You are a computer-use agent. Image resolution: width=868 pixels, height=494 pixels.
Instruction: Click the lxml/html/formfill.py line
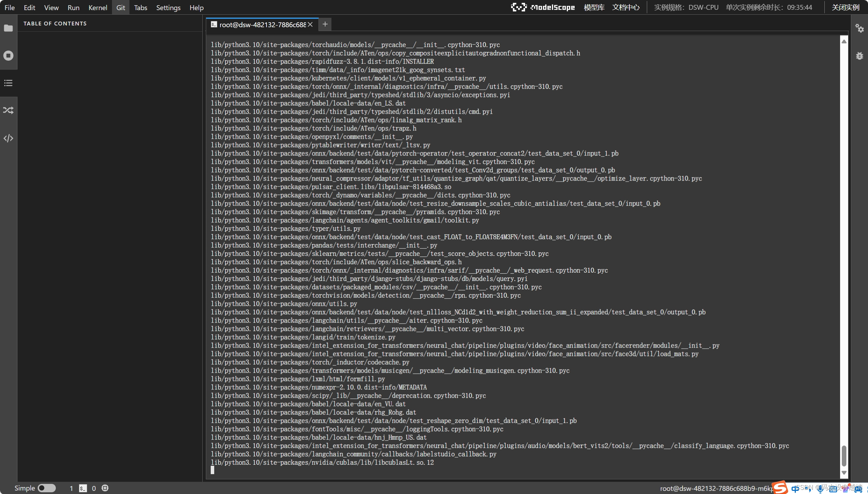[x=298, y=379]
